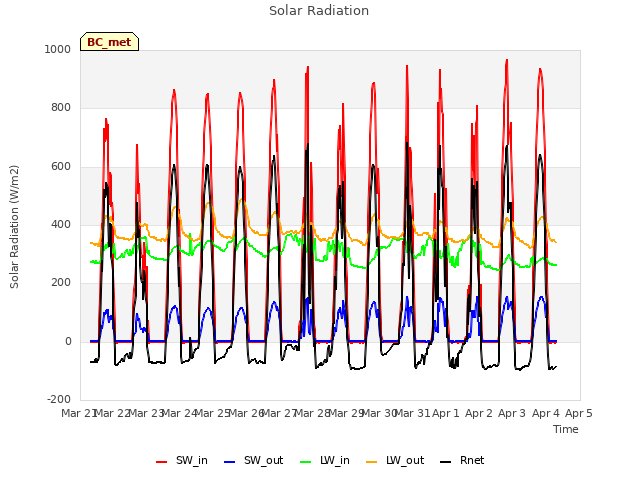The width and height of the screenshot is (640, 480).
Task: Click the Mar 31 x-axis tick label
Action: [413, 413]
